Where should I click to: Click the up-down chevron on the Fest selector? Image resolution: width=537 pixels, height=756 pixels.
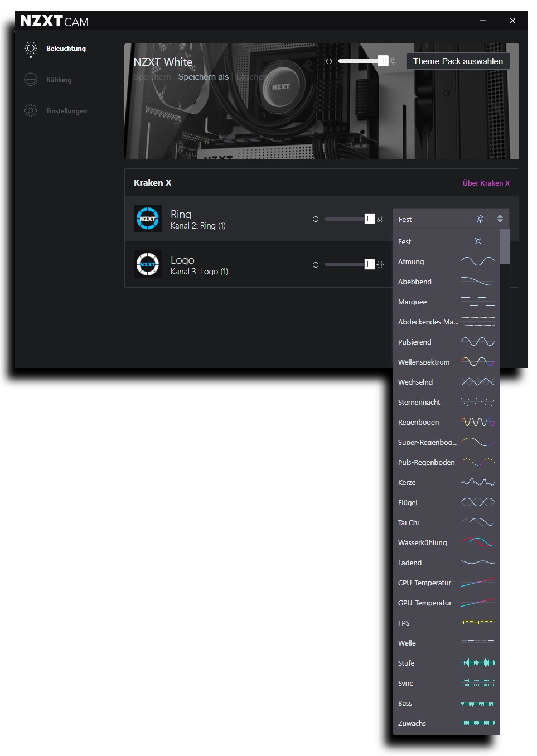coord(500,219)
